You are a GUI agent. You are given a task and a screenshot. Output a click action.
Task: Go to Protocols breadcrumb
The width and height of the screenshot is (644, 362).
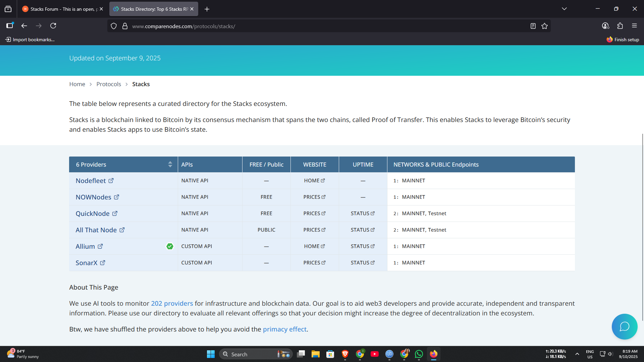click(109, 84)
